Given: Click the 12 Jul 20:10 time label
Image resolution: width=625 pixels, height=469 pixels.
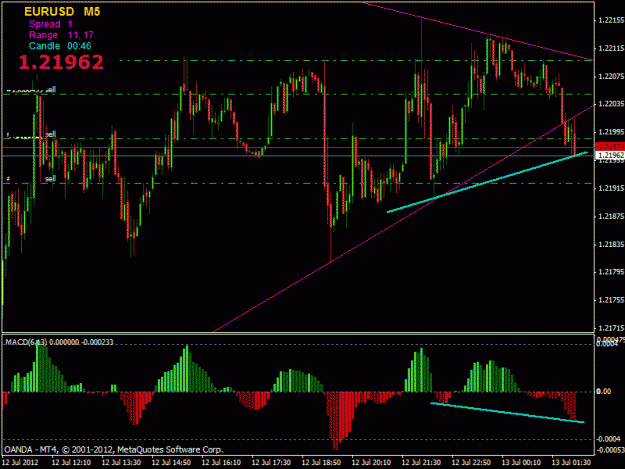Looking at the screenshot, I should [x=371, y=462].
